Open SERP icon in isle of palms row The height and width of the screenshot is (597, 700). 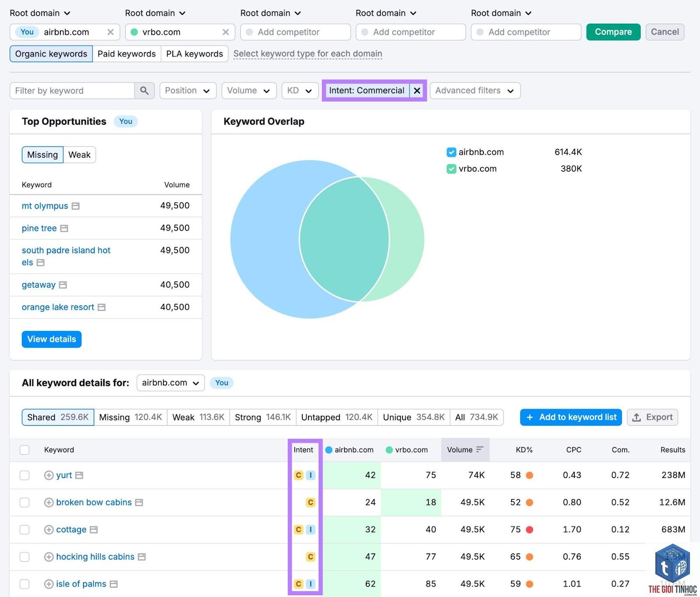[114, 584]
